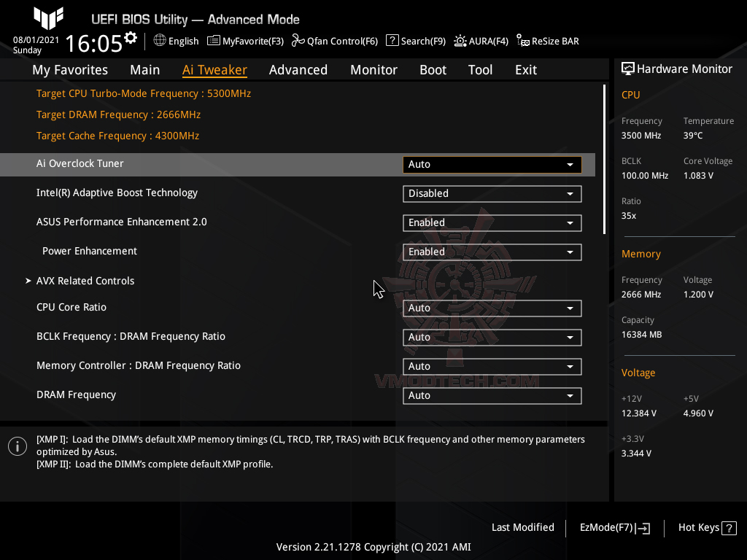
Task: Click Target CPU Turbo-Mode Frequency text
Action: tap(144, 93)
